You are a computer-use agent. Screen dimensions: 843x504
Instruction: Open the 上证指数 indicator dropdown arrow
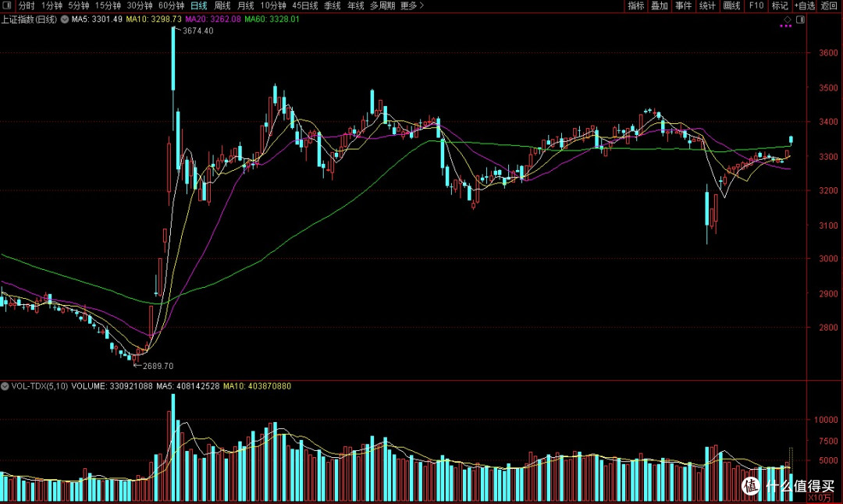pos(65,20)
